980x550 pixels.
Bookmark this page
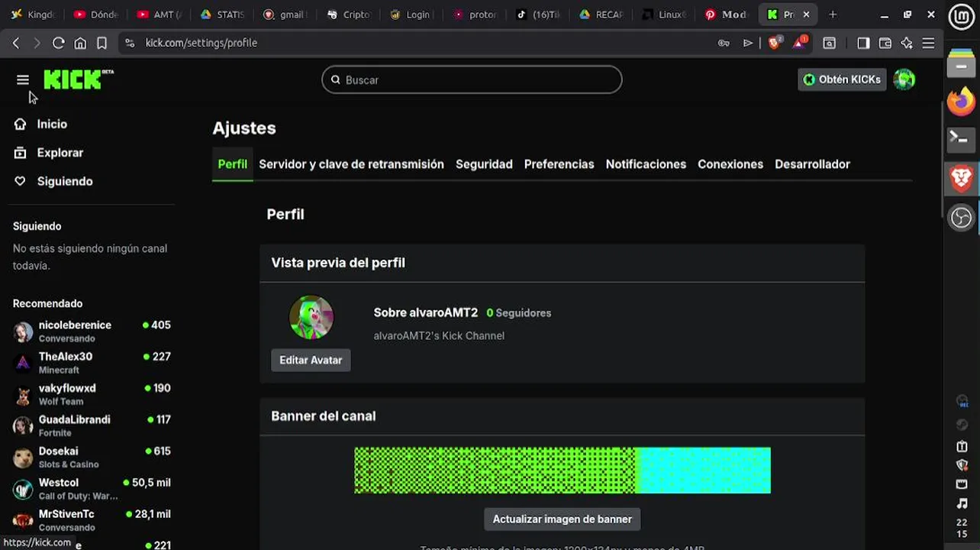point(102,43)
